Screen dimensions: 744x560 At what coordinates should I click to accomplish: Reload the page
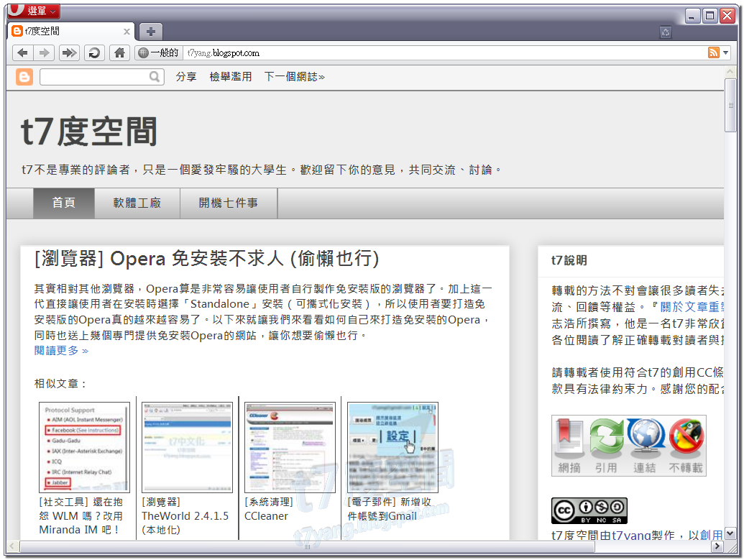click(94, 52)
